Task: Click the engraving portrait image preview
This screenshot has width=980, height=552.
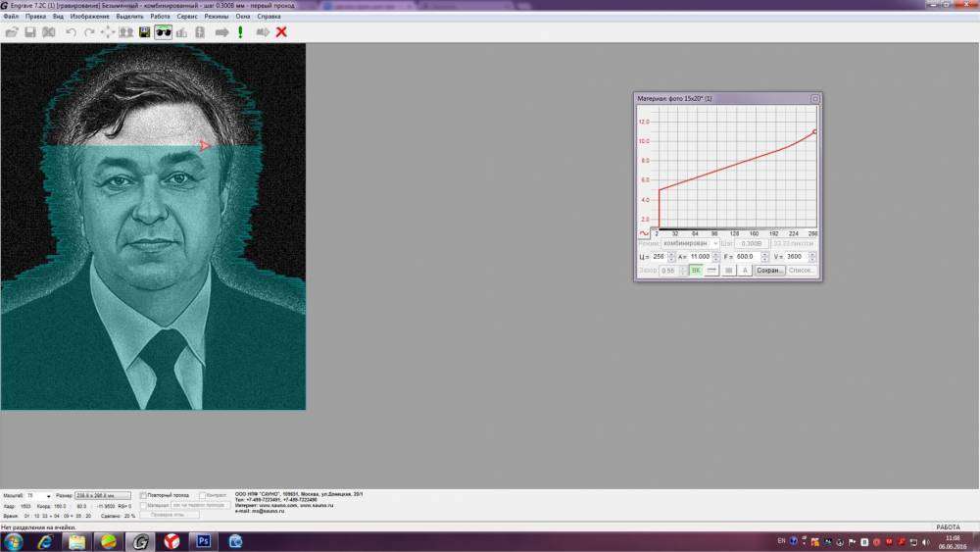Action: coord(153,226)
